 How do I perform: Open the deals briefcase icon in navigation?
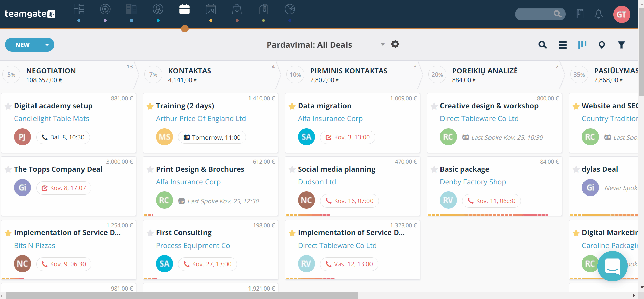(x=184, y=9)
